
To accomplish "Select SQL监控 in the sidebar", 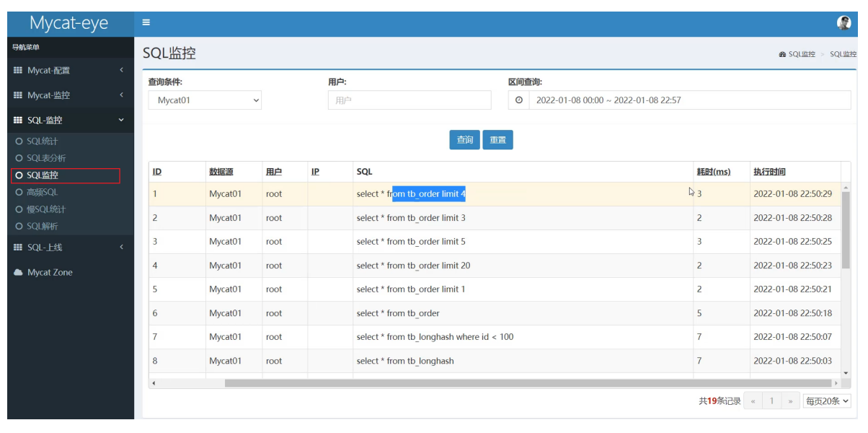I will pyautogui.click(x=43, y=175).
